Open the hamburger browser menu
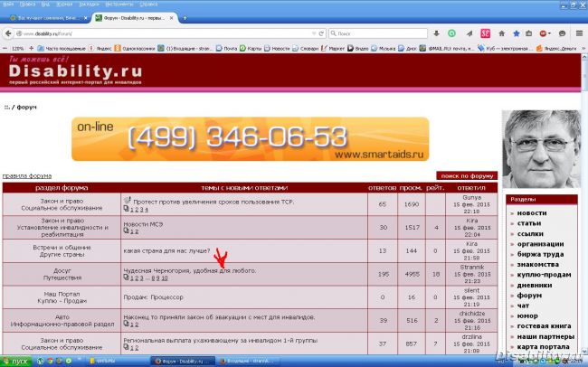This screenshot has height=367, width=588. (x=579, y=33)
